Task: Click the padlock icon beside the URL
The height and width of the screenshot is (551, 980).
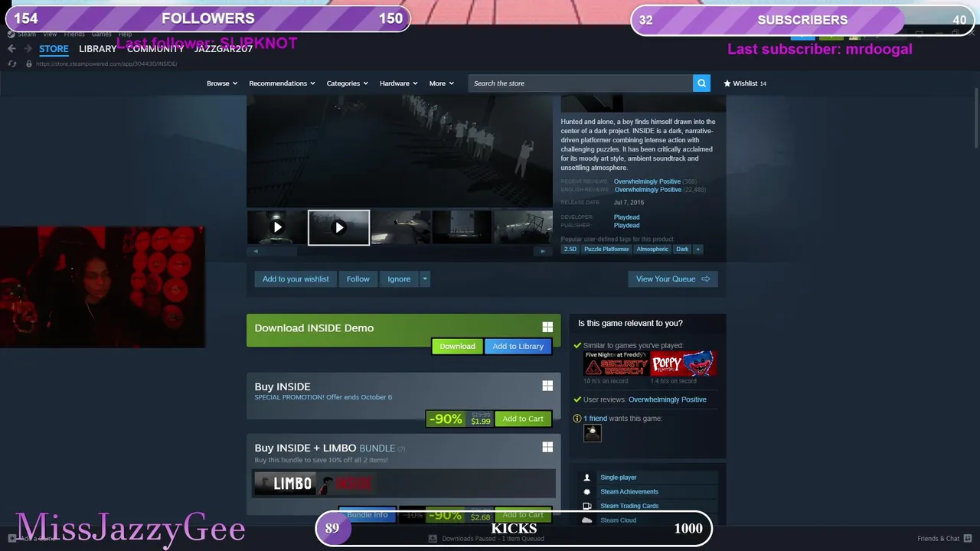Action: (x=28, y=64)
